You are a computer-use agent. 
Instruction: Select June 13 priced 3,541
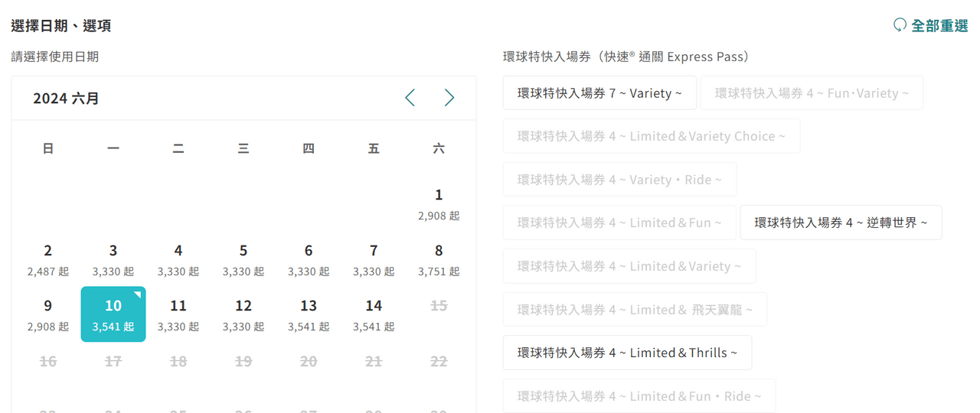coord(309,314)
